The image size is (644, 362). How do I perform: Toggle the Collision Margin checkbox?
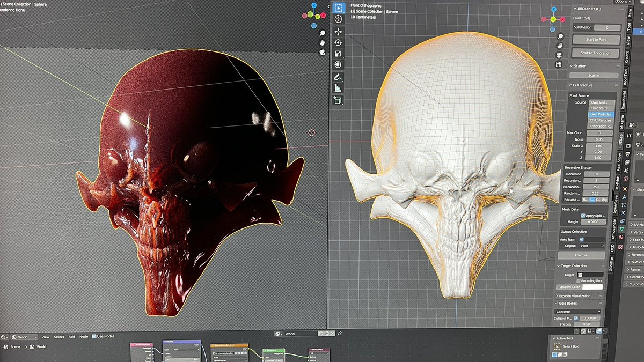tap(576, 319)
